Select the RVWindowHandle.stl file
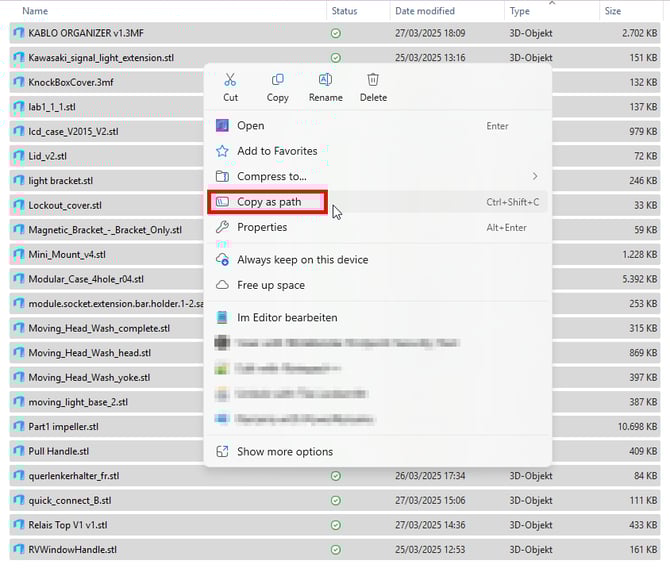Image resolution: width=670 pixels, height=572 pixels. tap(72, 549)
